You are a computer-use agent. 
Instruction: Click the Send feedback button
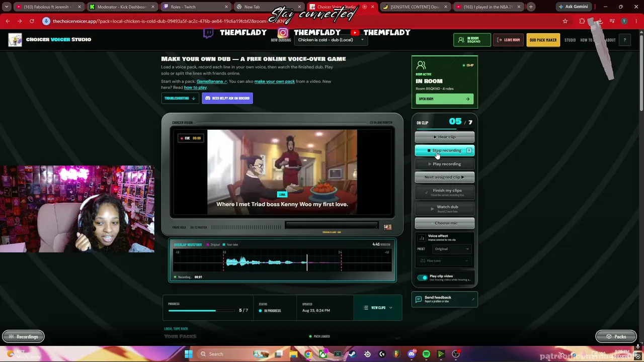tap(444, 300)
